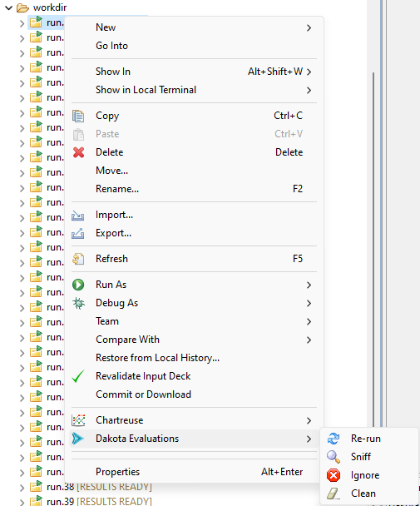Open the Team submenu arrow

(309, 321)
